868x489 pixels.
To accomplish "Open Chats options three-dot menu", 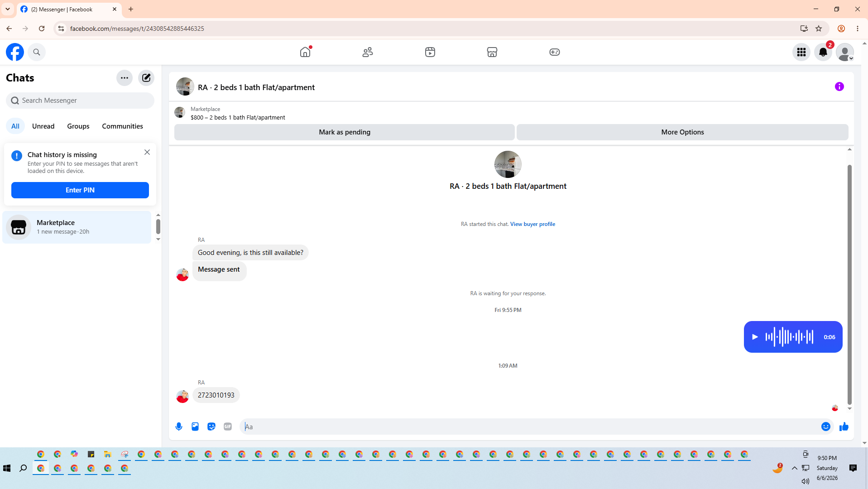I will click(125, 78).
